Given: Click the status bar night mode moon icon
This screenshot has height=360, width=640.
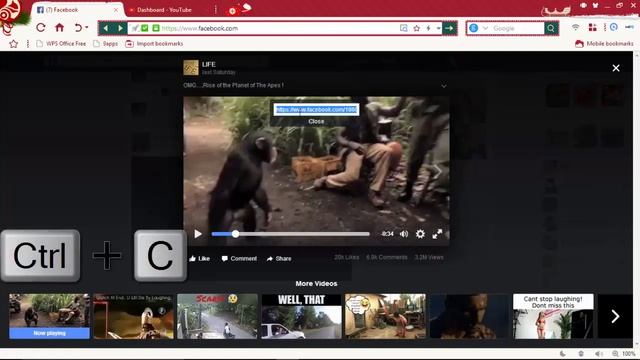Looking at the screenshot, I should click(563, 354).
